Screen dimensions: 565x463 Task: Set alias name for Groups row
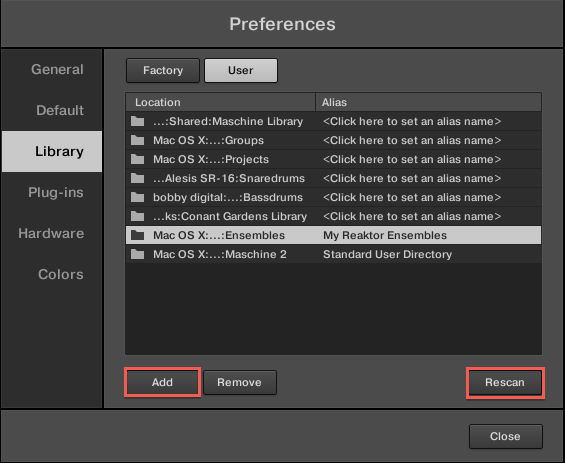[412, 140]
